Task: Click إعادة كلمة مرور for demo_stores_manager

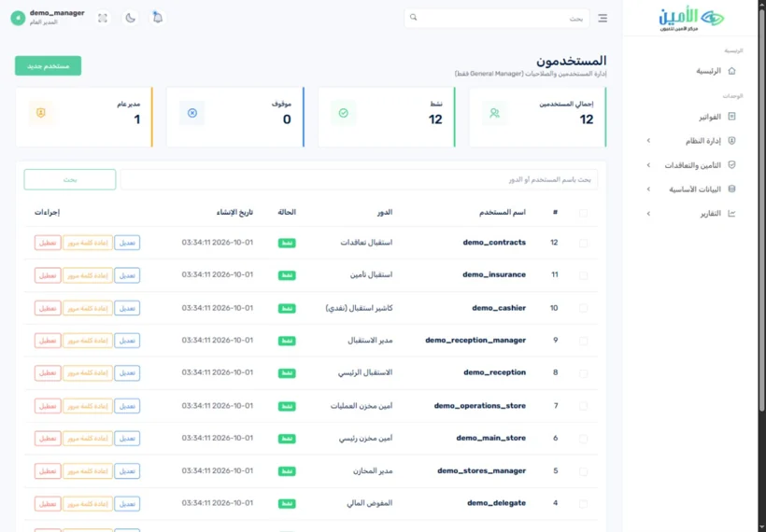Action: [x=88, y=471]
